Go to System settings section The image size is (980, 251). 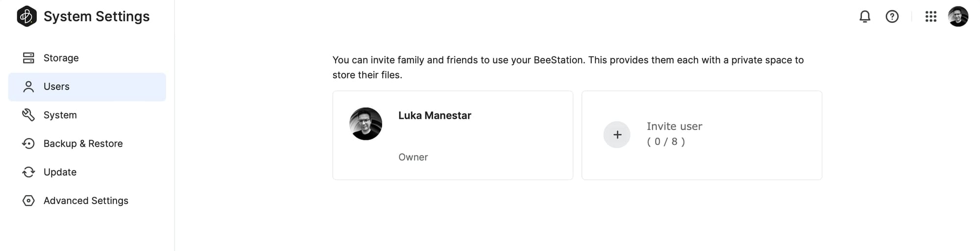[87, 115]
